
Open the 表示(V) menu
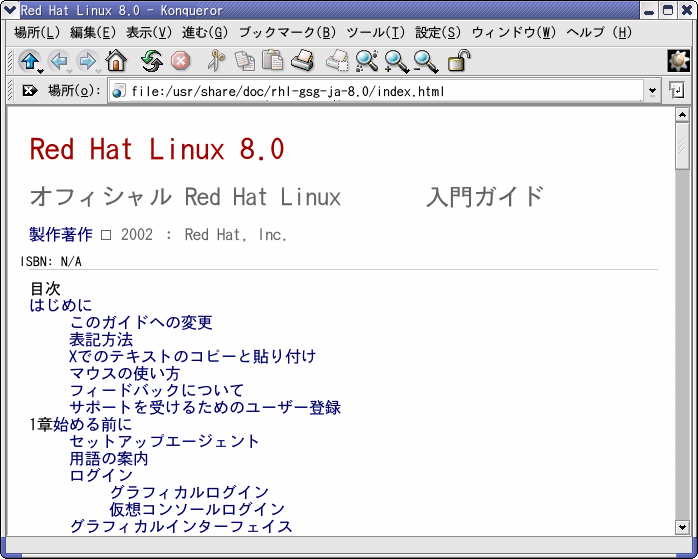click(x=149, y=32)
